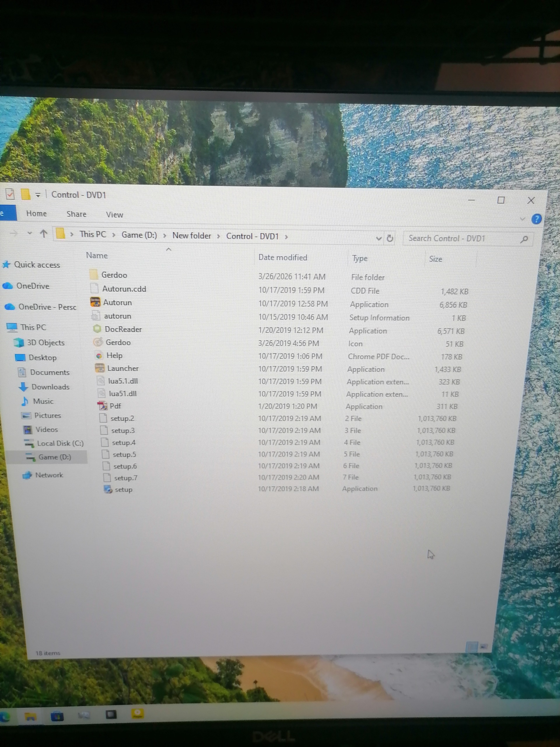Refresh the Control - DVD1 folder view
This screenshot has height=747, width=560.
[x=390, y=238]
